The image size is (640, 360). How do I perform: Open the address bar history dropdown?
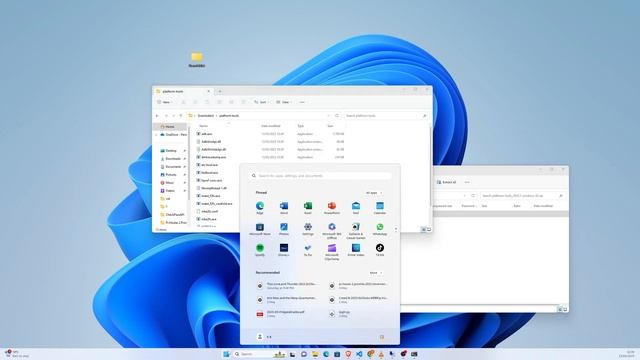[329, 116]
